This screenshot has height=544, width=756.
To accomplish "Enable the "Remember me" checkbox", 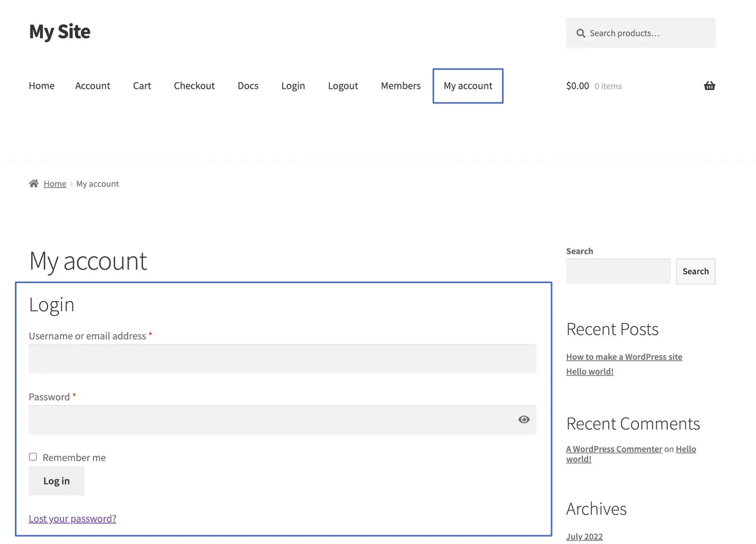I will coord(33,456).
